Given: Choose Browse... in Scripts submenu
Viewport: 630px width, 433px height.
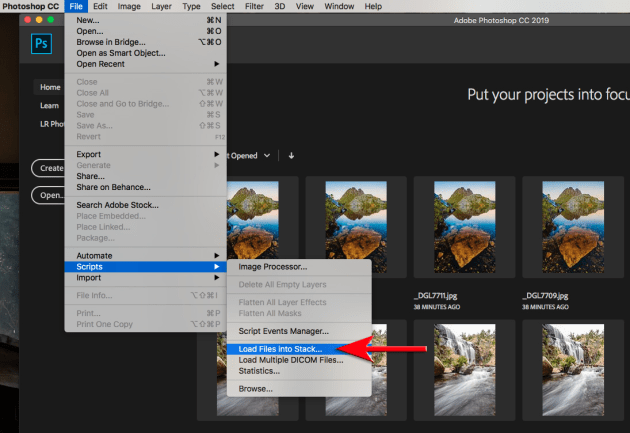Looking at the screenshot, I should click(299, 389).
